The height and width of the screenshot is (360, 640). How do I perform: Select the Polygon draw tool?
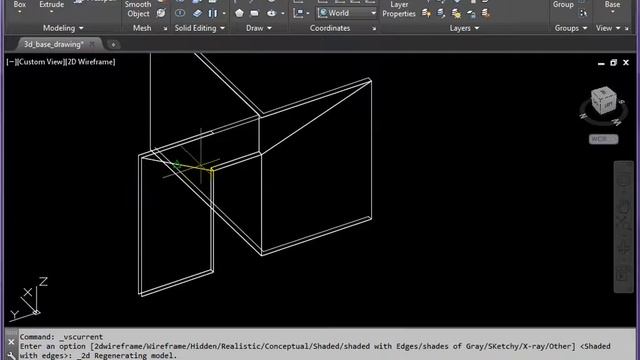(x=239, y=13)
